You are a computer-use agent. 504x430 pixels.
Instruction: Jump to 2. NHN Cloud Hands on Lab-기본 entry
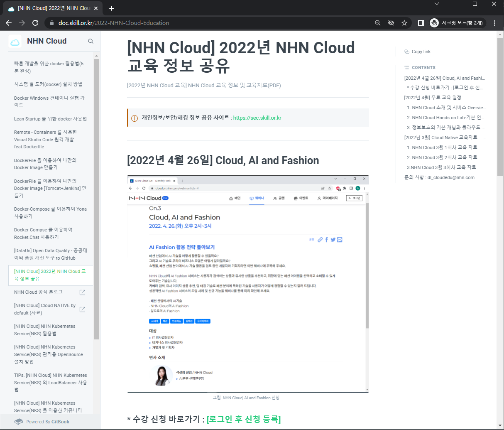[x=446, y=118]
